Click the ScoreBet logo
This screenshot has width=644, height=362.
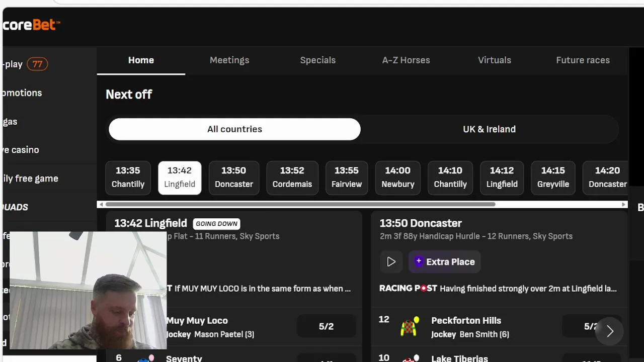click(31, 25)
